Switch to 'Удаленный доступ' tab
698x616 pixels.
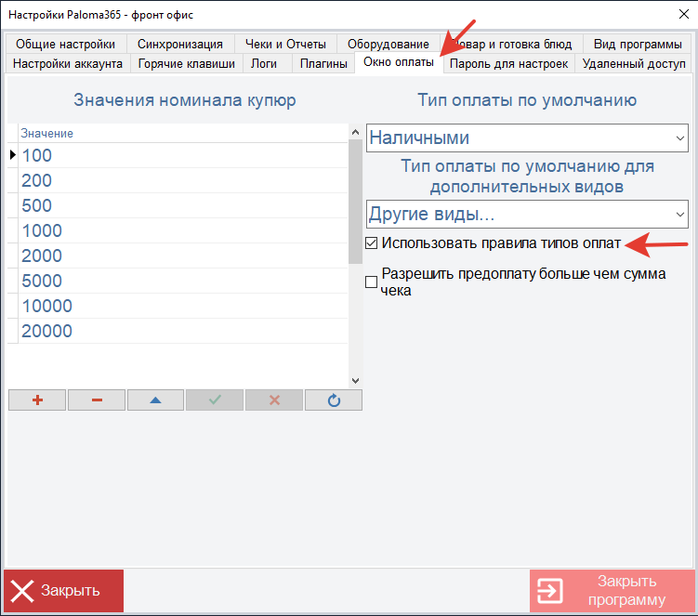tap(634, 64)
